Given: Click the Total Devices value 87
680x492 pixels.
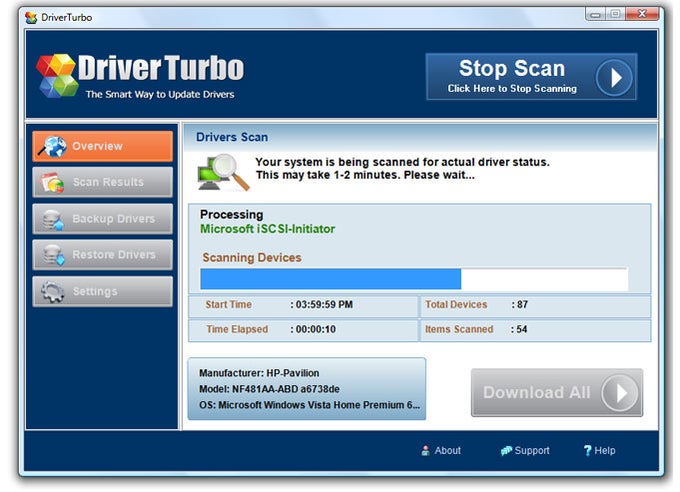Looking at the screenshot, I should tap(522, 305).
